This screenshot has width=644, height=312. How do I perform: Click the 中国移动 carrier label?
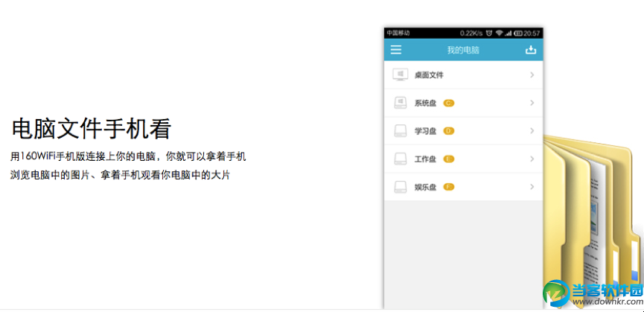(x=398, y=33)
